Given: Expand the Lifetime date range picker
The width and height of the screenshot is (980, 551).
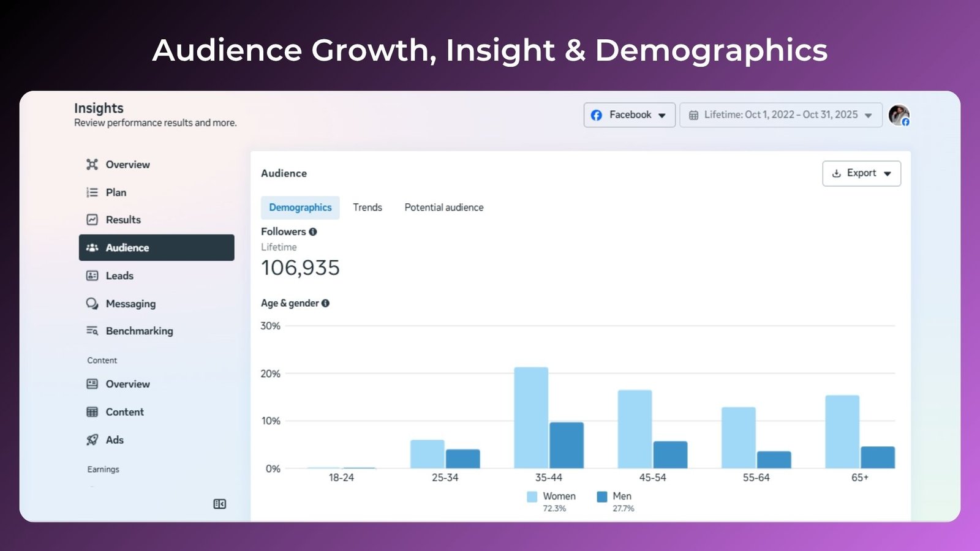Looking at the screenshot, I should pyautogui.click(x=780, y=115).
